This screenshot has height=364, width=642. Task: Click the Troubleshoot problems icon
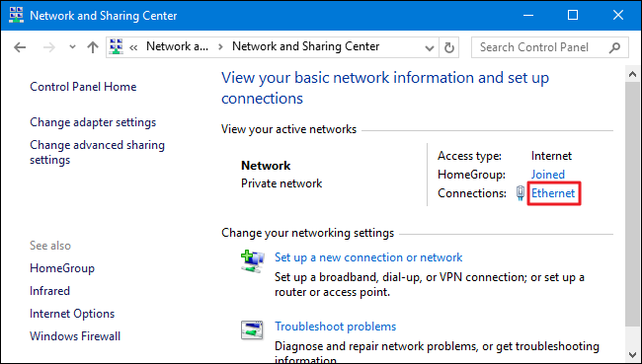(252, 330)
